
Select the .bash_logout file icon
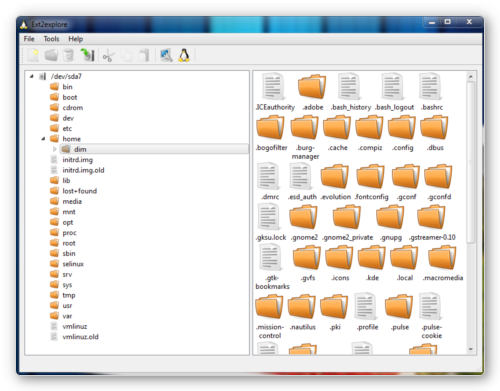pyautogui.click(x=393, y=87)
